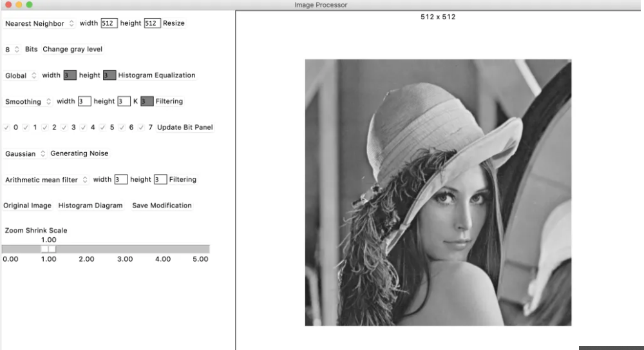Click the resize height input field
Image resolution: width=644 pixels, height=350 pixels.
152,23
